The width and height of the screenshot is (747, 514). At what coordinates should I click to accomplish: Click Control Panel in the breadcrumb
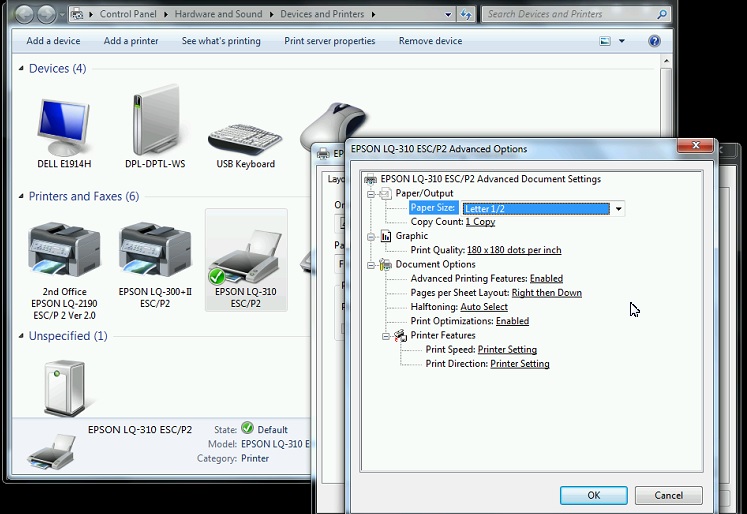point(128,14)
